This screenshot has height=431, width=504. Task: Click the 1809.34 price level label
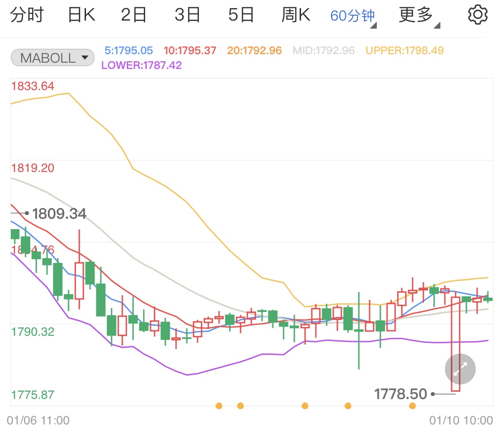click(59, 213)
